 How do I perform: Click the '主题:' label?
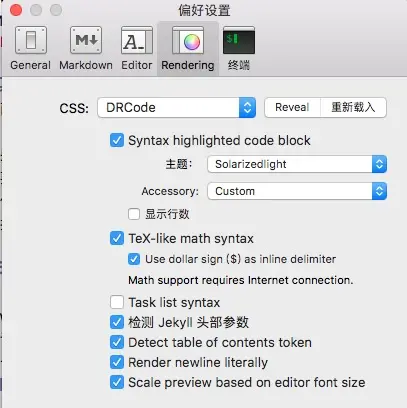click(x=179, y=164)
